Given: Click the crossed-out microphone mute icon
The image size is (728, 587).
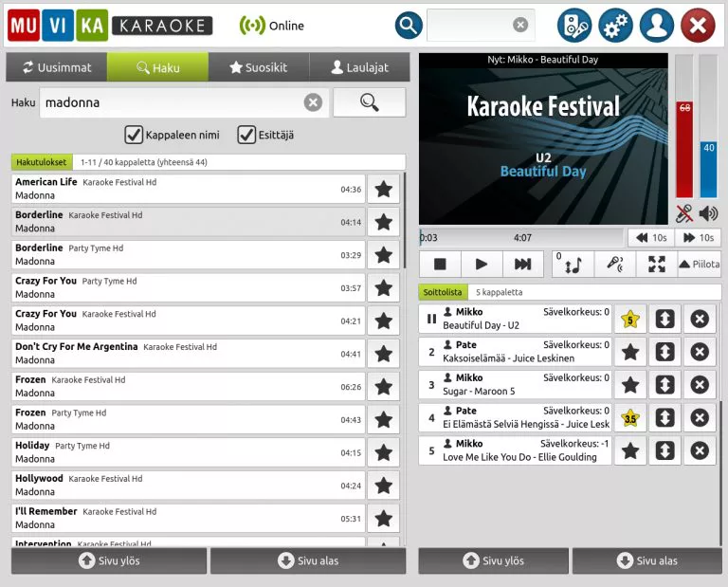Looking at the screenshot, I should tap(684, 213).
